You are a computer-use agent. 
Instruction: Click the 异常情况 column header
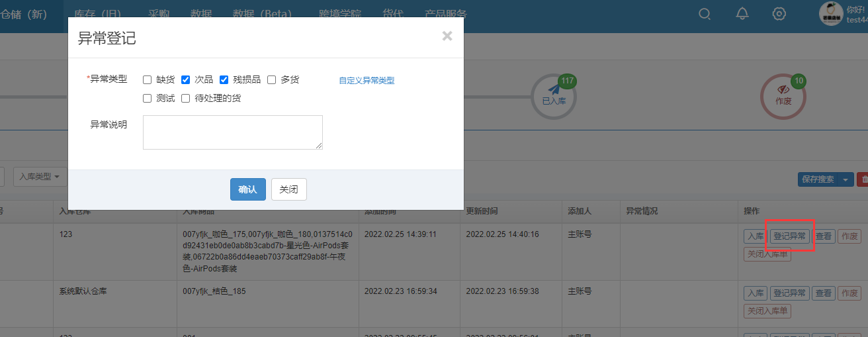[x=642, y=211]
